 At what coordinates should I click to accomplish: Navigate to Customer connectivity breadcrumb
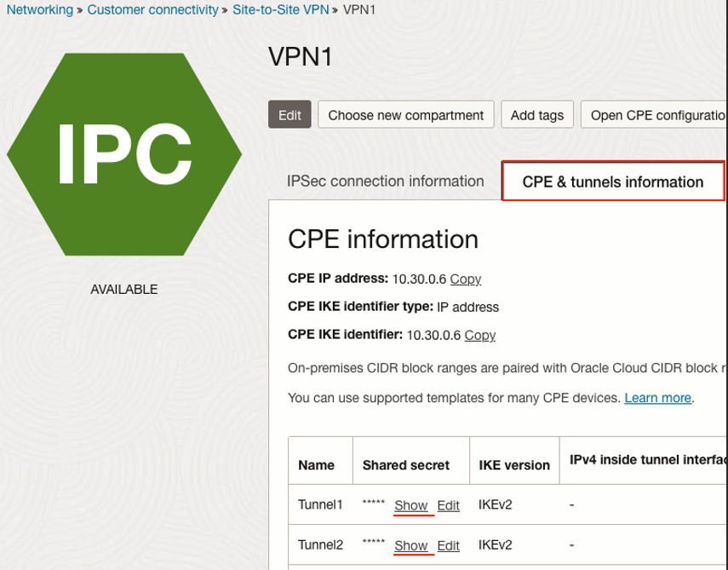coord(153,10)
